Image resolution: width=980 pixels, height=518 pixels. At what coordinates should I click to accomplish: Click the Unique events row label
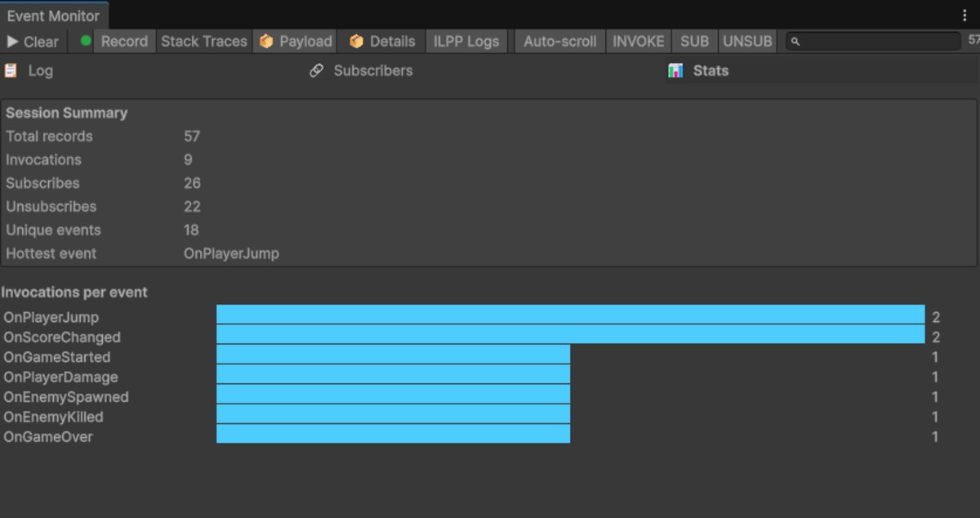click(x=54, y=230)
